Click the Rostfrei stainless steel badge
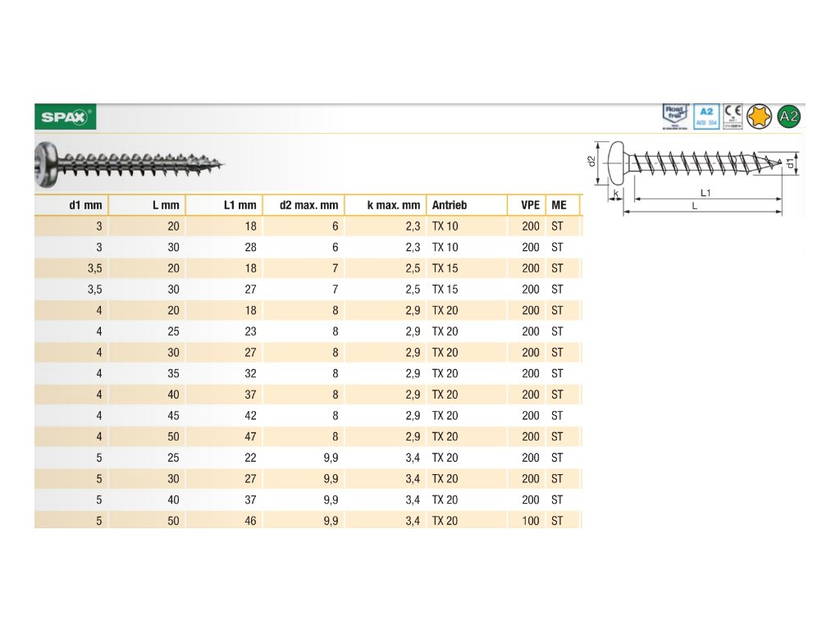The height and width of the screenshot is (630, 840). point(675,116)
